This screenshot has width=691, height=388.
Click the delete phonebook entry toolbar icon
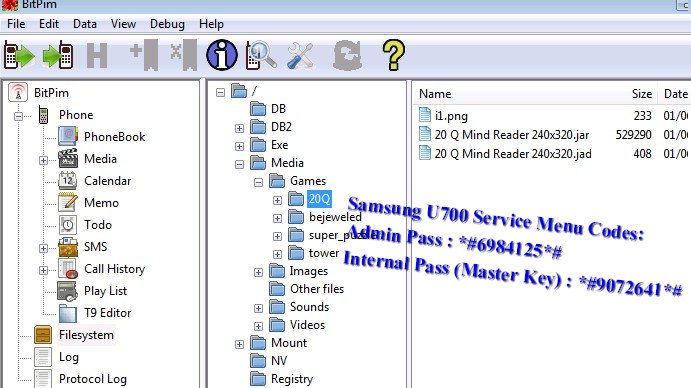184,55
